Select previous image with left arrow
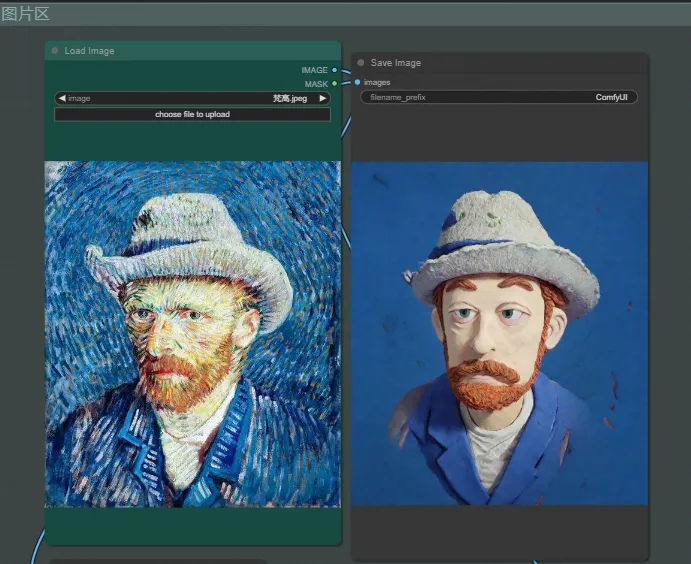Viewport: 691px width, 564px height. coord(62,98)
